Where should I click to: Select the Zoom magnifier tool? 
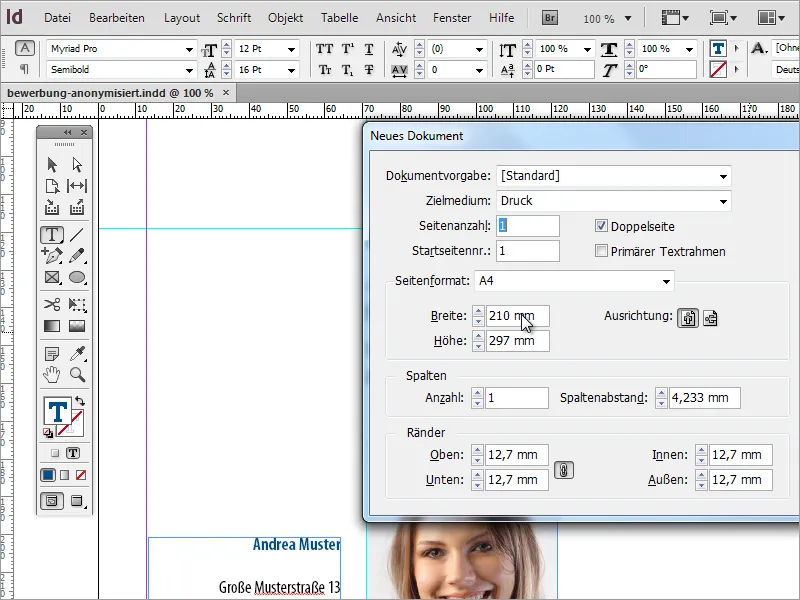tap(77, 374)
